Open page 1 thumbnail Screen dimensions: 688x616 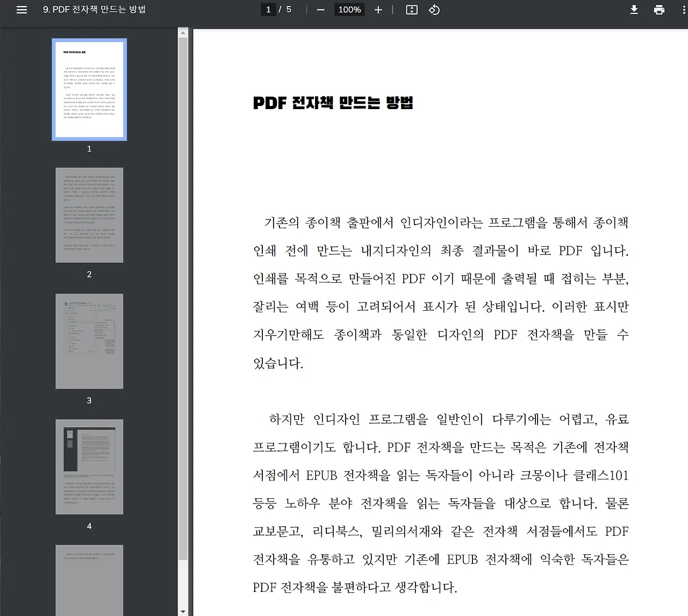click(89, 90)
